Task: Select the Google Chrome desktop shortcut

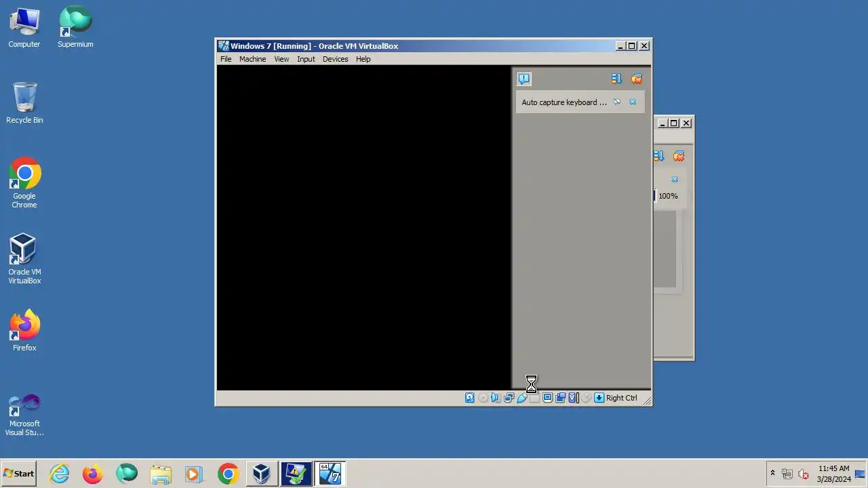Action: click(x=24, y=183)
